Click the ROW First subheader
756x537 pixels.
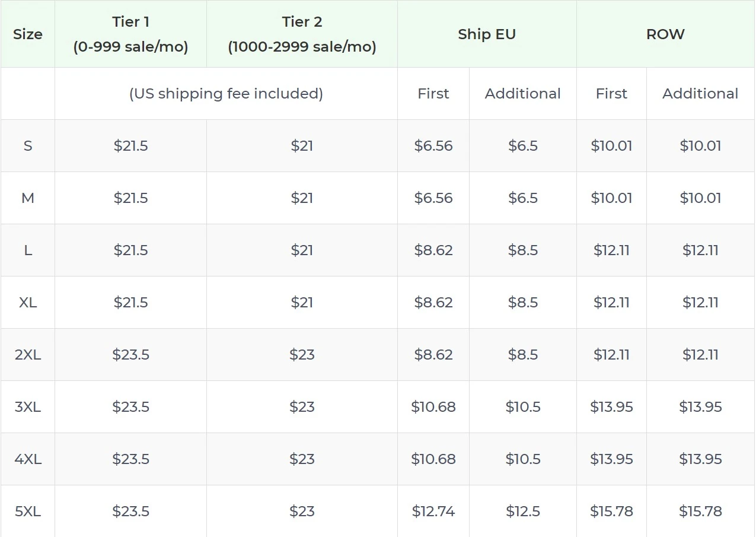611,94
